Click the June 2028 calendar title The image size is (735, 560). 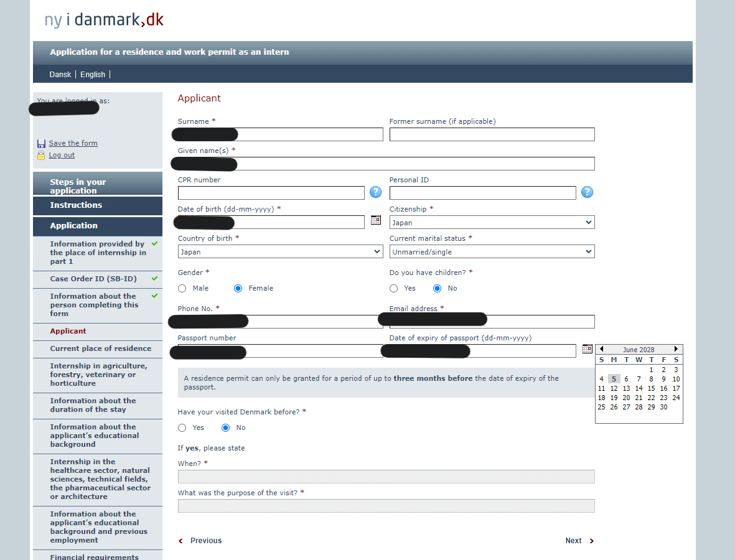(x=639, y=350)
